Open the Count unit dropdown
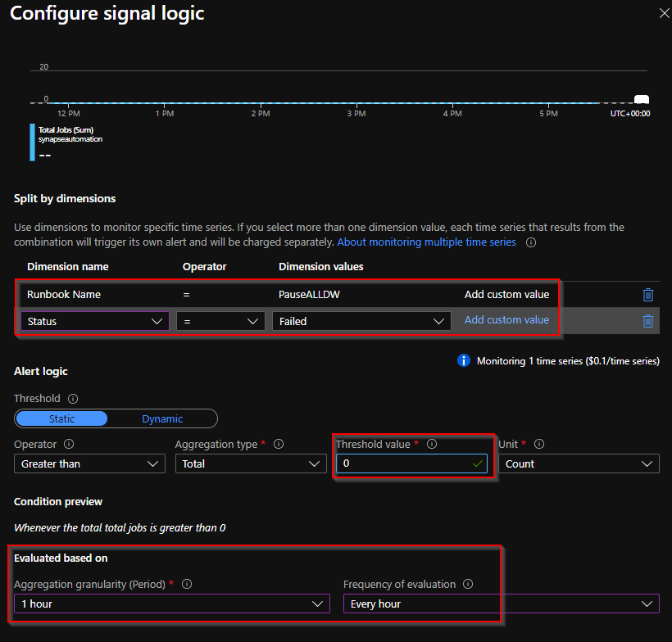The width and height of the screenshot is (672, 642). coord(579,463)
